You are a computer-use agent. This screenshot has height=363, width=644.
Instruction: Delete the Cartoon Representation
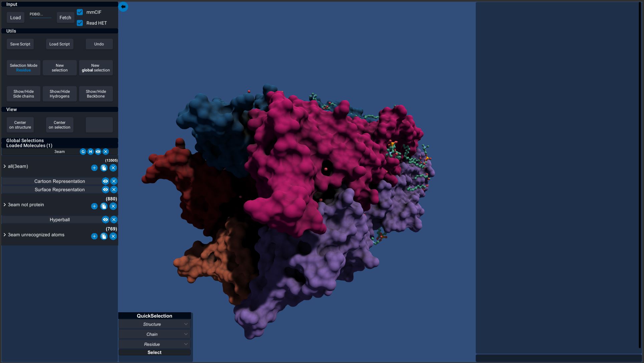coord(114,181)
